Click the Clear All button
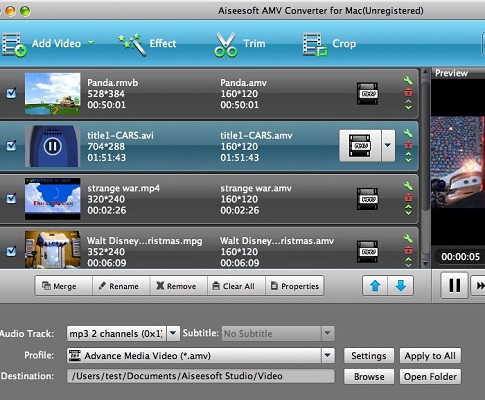 coord(236,286)
